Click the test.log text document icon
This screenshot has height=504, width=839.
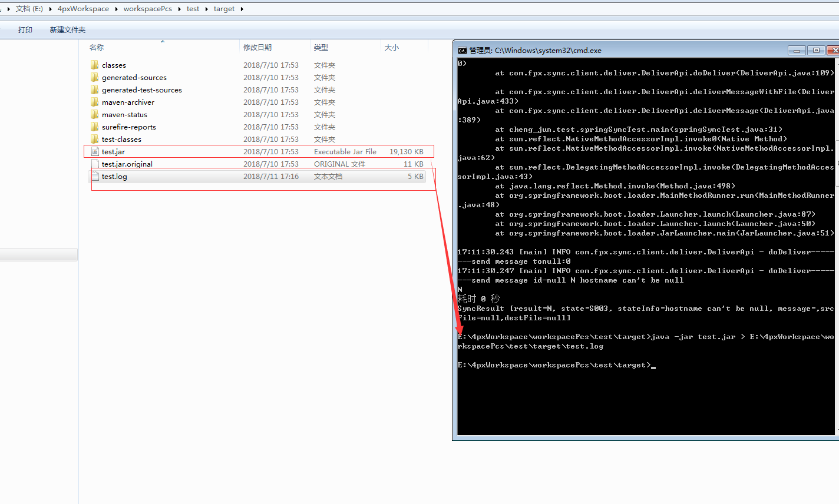(x=95, y=176)
